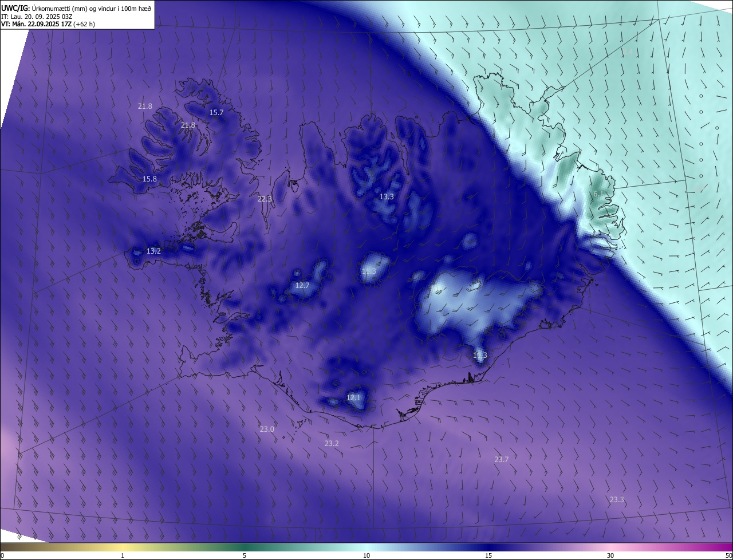Click the color scale tick labeled '0'

pos(2,555)
